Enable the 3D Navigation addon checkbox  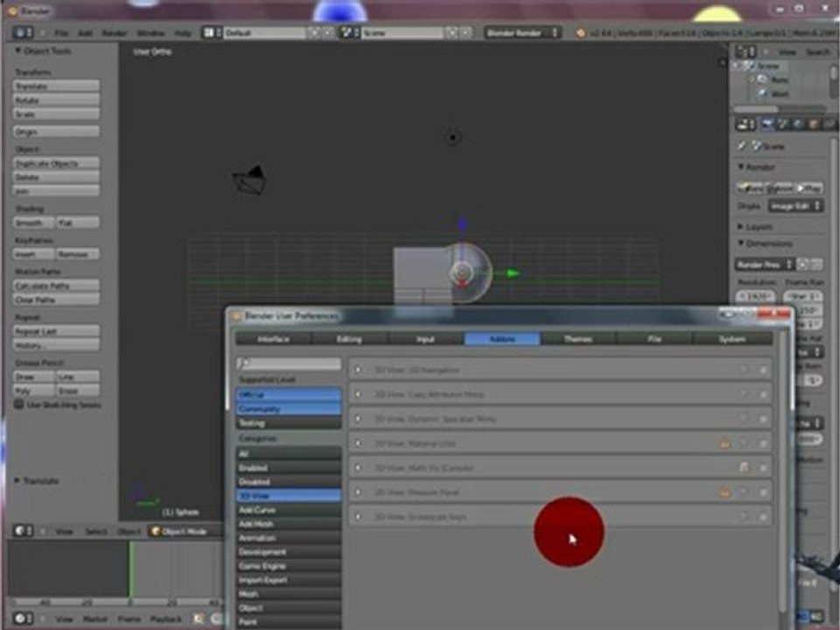(x=763, y=369)
